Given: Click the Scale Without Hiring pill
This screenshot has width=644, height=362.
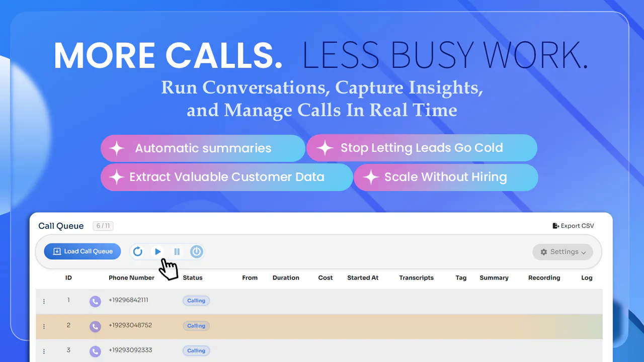Looking at the screenshot, I should 446,177.
